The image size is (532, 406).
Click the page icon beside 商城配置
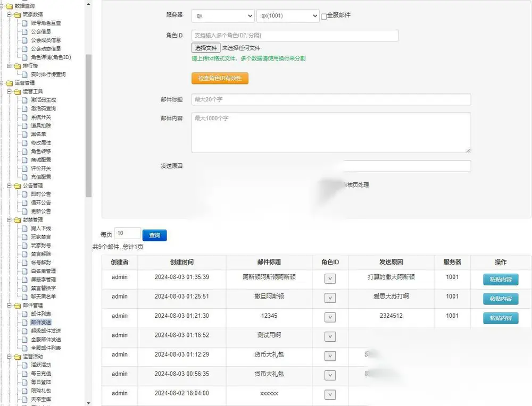coord(24,159)
